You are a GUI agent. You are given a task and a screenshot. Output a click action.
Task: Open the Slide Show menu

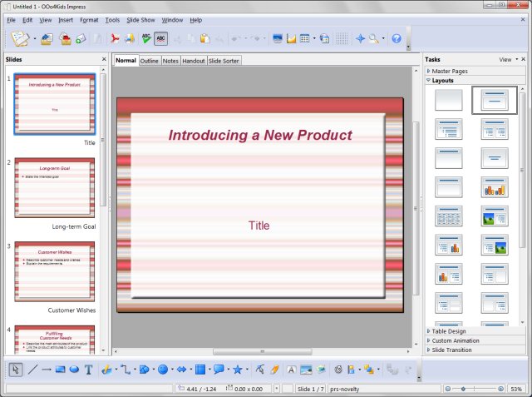141,19
